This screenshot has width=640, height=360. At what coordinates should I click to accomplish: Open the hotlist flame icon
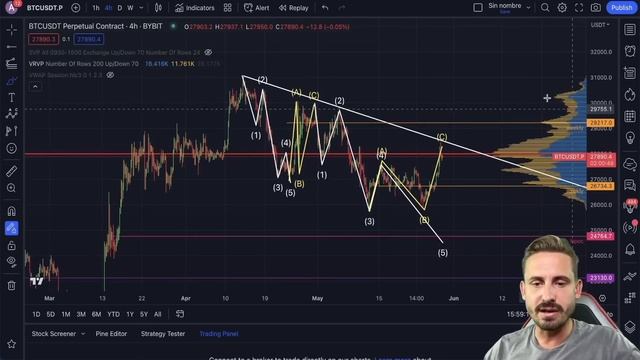[x=630, y=95]
